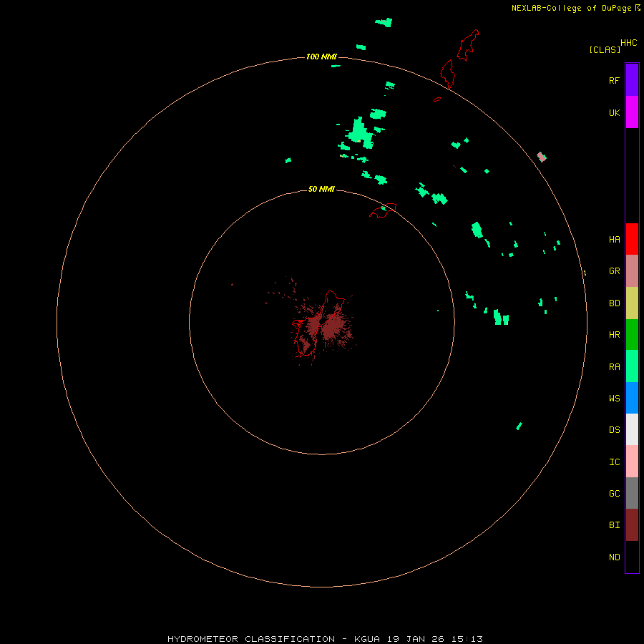Screen dimensions: 644x644
Task: Click the NEXLAB-College of DuPage credit text
Action: click(571, 8)
